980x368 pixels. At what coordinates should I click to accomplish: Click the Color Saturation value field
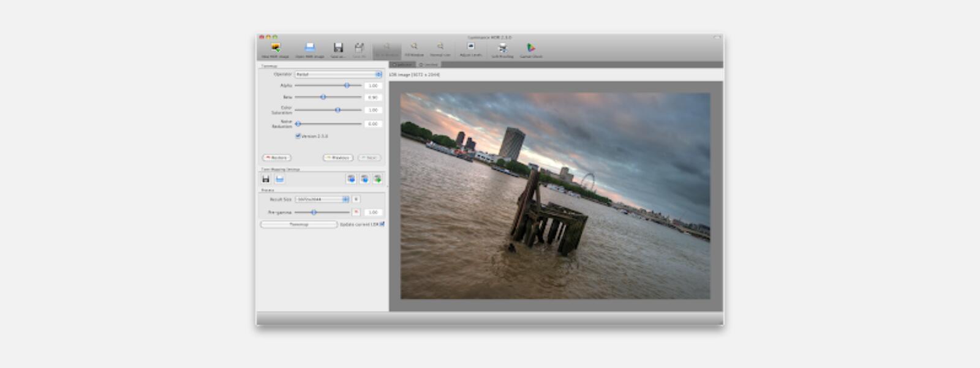point(373,110)
